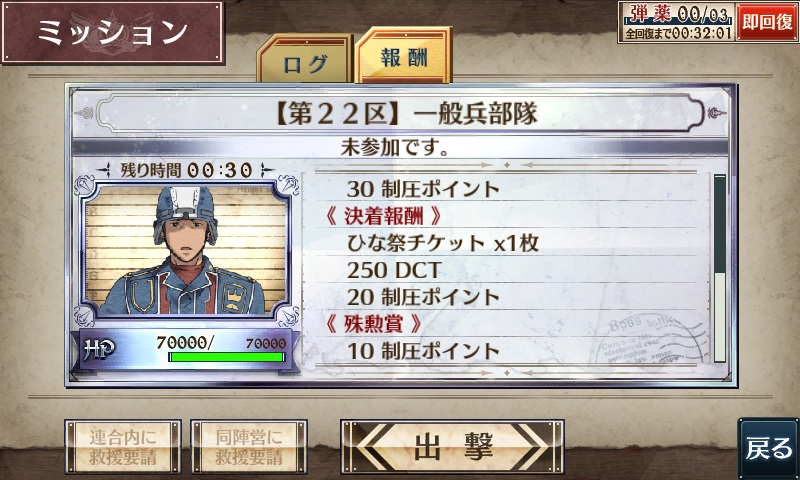Screen dimensions: 800x480
Task: Click the reward list scrollbar thumb
Action: pos(719,224)
